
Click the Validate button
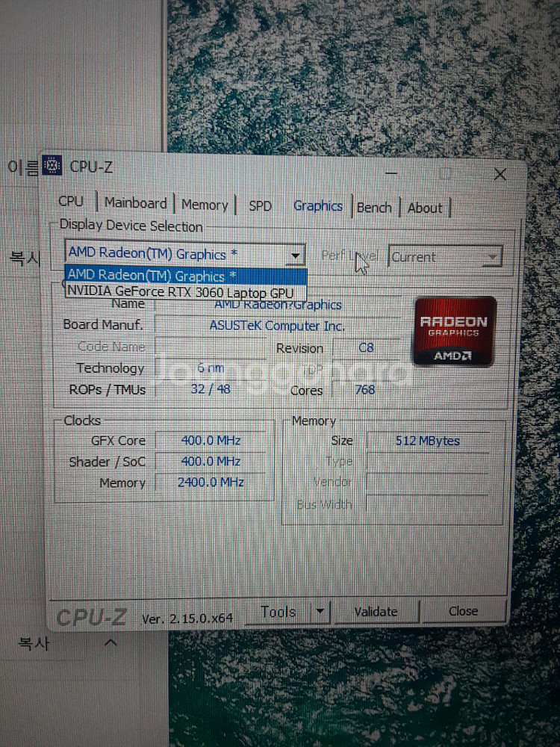point(376,612)
